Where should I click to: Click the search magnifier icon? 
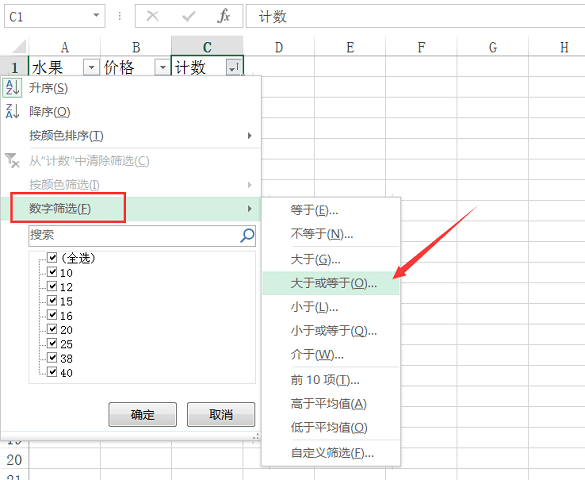coord(247,235)
